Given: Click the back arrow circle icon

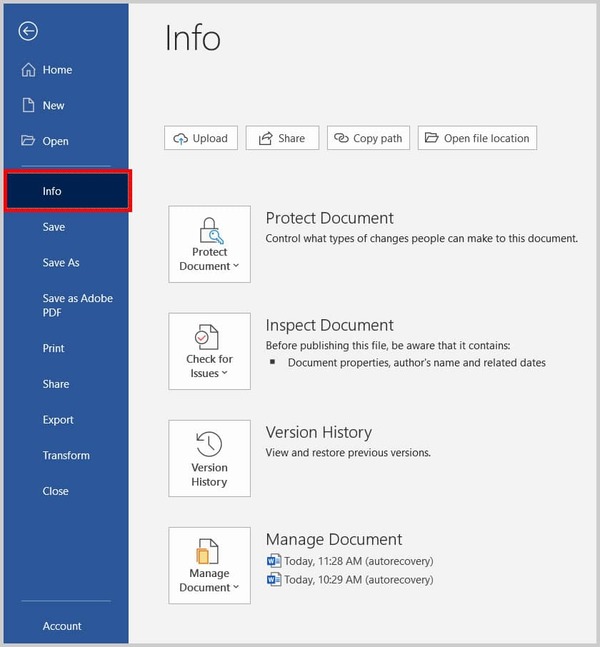Looking at the screenshot, I should point(28,31).
